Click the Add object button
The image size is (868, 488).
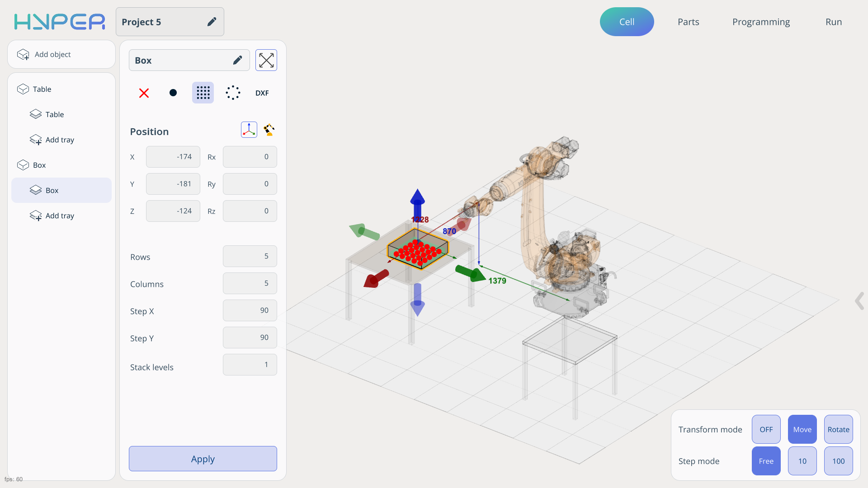coord(61,54)
